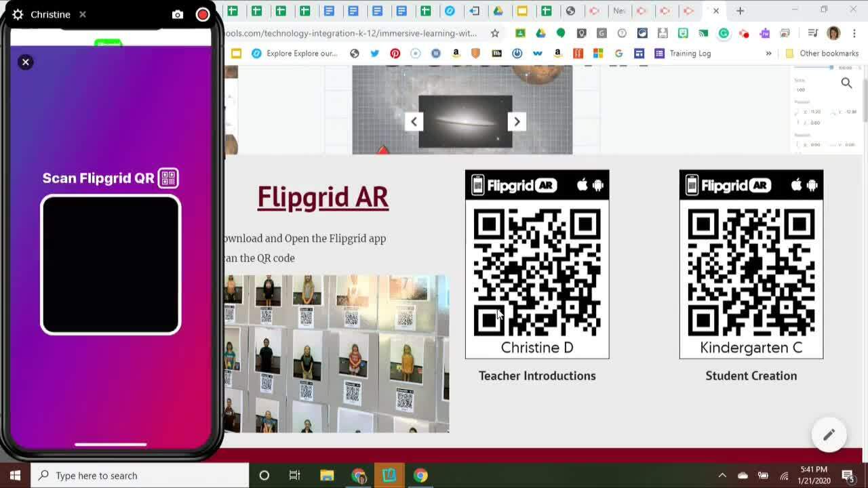868x488 pixels.
Task: Switch to the Google Drive tab
Action: point(498,11)
